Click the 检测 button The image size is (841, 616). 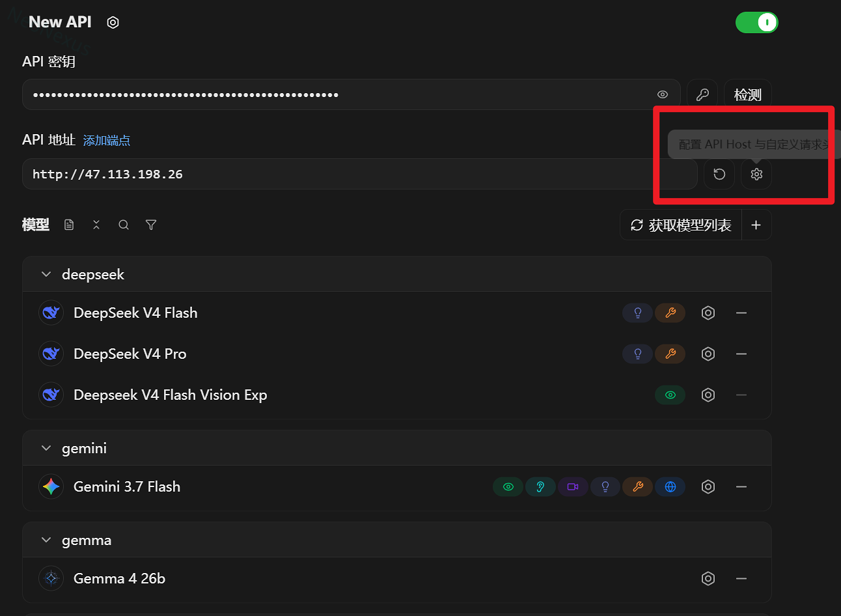[x=747, y=94]
